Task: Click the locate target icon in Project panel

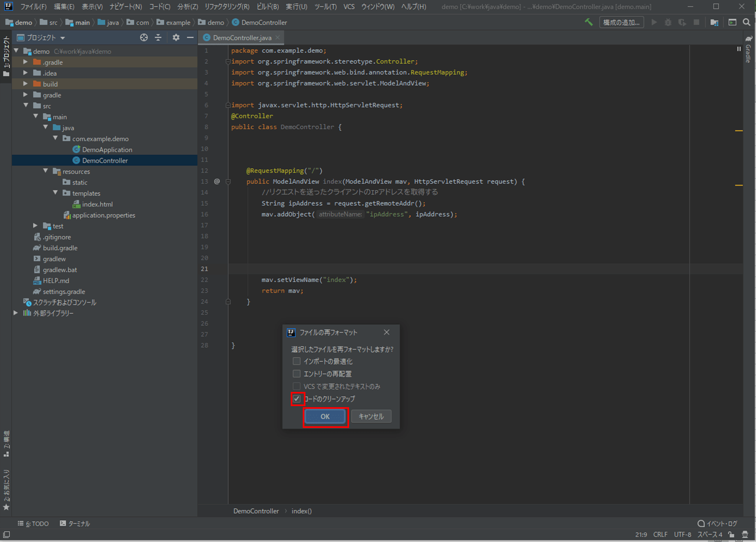Action: pos(143,38)
